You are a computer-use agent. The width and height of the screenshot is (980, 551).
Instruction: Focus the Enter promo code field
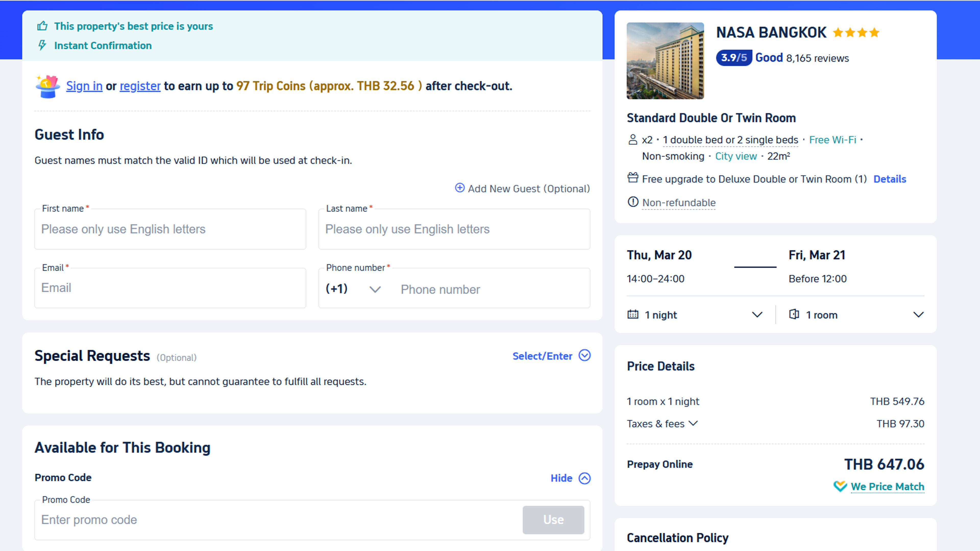tap(279, 520)
